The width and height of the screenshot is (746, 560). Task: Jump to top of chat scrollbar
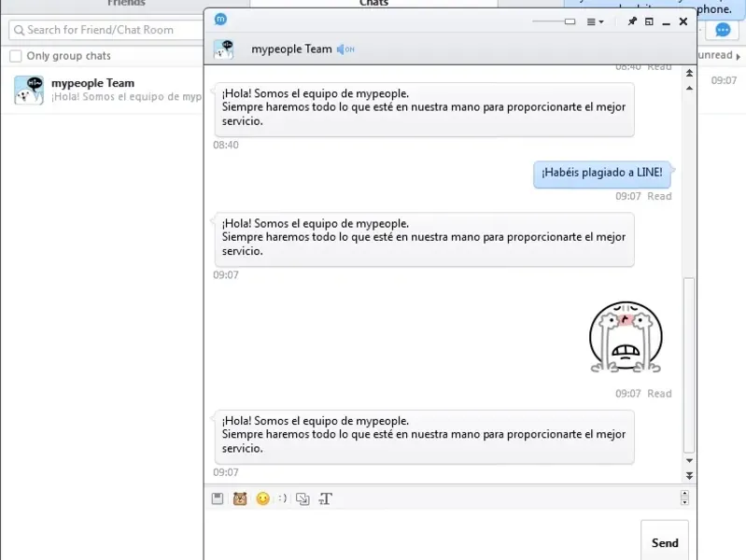coord(689,74)
